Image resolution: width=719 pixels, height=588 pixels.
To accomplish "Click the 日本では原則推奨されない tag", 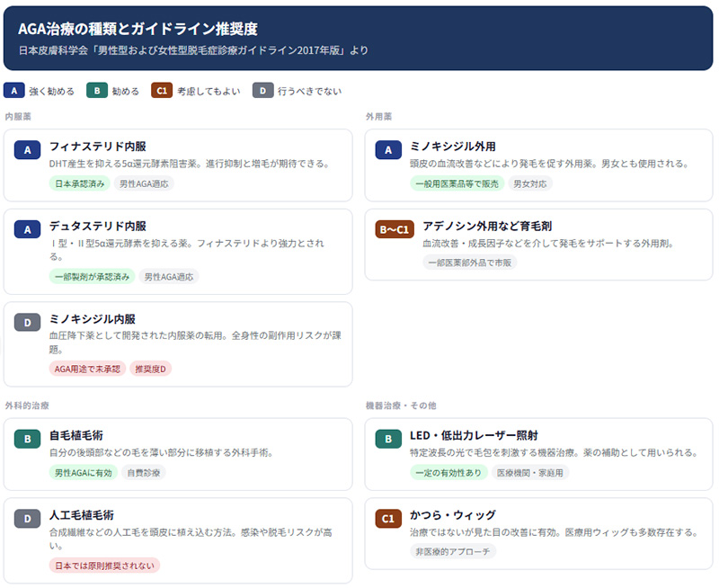I will point(104,566).
